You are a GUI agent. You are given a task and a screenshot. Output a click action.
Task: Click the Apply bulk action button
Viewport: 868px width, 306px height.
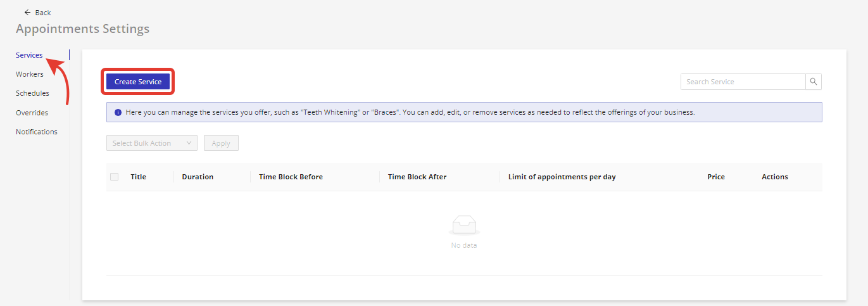221,143
